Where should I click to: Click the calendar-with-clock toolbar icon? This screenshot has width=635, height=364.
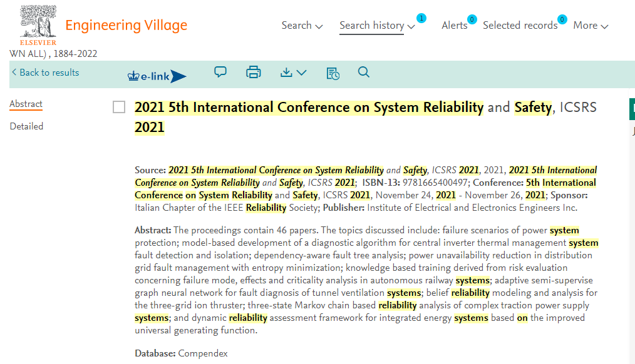tap(333, 73)
